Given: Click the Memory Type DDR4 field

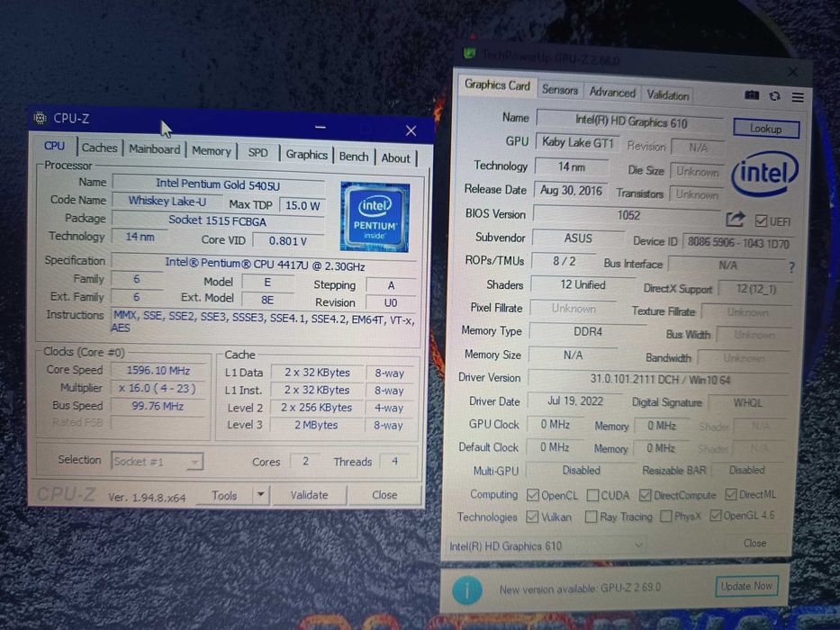Looking at the screenshot, I should click(588, 331).
